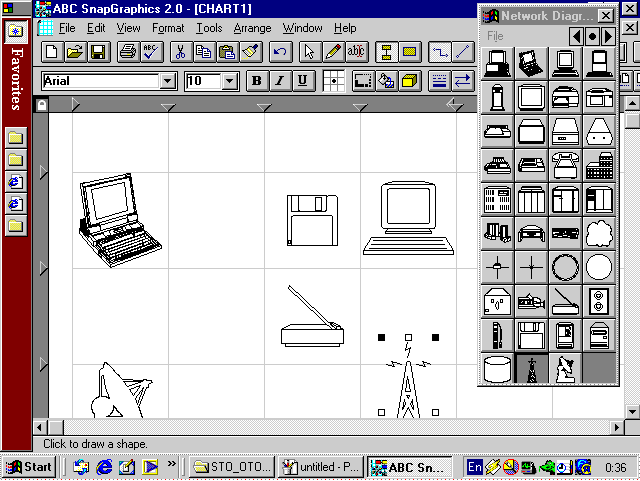Select the right-angle connector line tool
The width and height of the screenshot is (640, 481).
pos(440,52)
